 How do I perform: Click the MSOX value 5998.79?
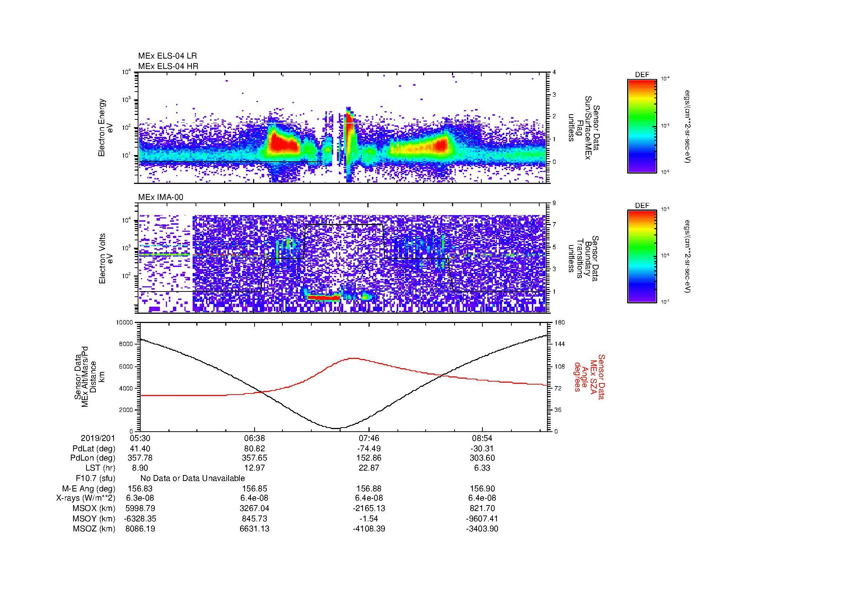[x=140, y=508]
